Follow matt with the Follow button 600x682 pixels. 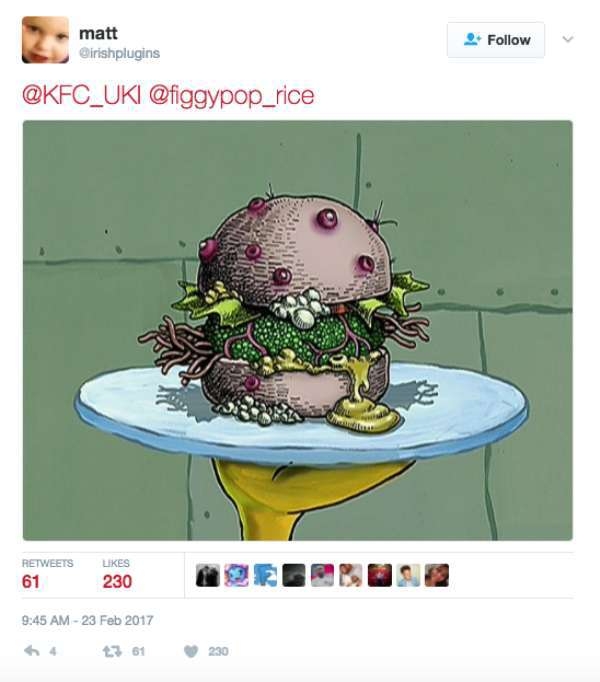click(496, 40)
